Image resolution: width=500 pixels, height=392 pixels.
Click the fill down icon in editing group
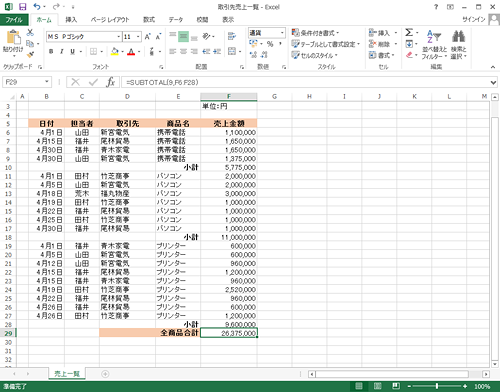point(409,44)
